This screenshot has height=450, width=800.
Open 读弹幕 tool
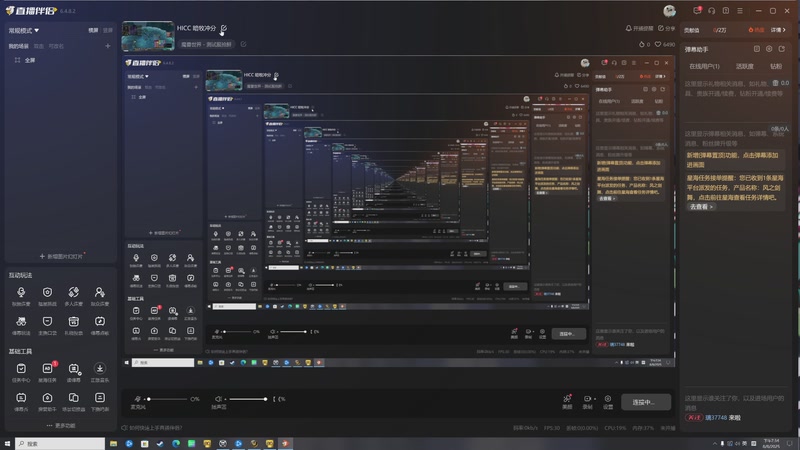[74, 372]
